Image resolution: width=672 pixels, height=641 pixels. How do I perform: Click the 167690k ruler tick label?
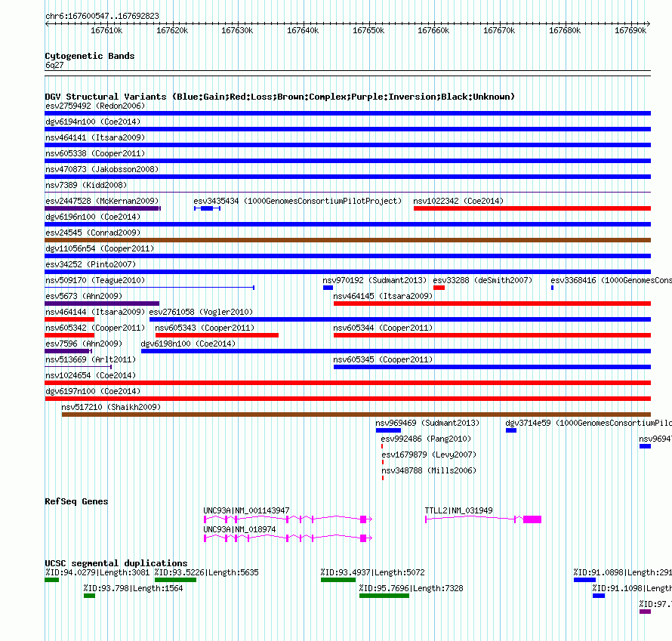(630, 30)
